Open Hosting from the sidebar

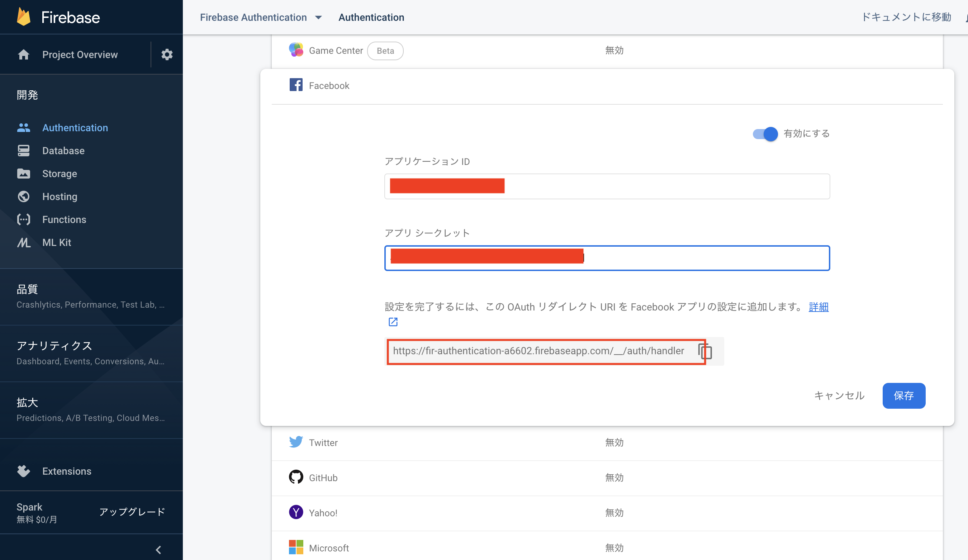click(60, 197)
